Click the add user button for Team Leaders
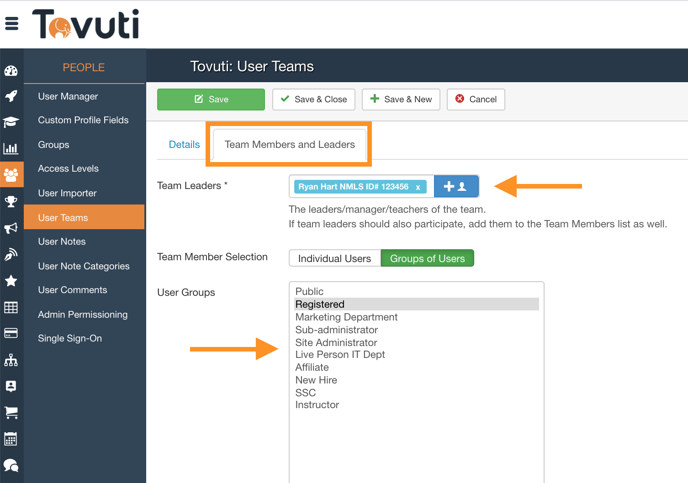This screenshot has width=688, height=483. [456, 186]
